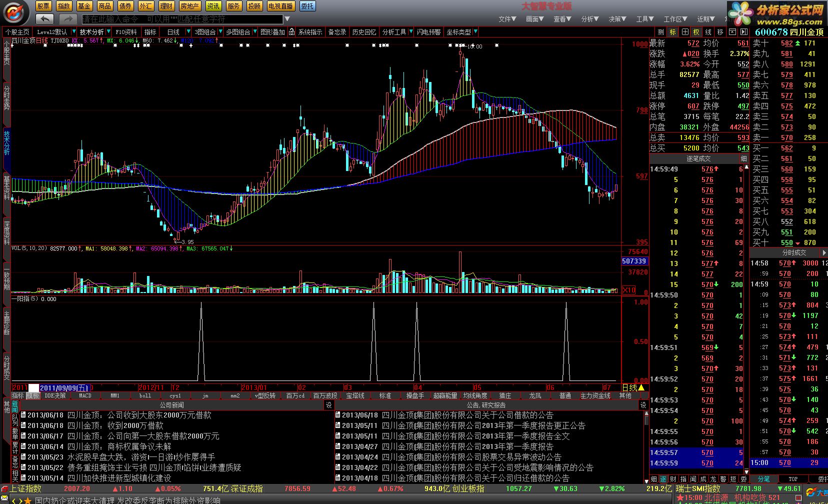Open the 分时成交 left sidebar tab
Screen dimensions: 828x504
[x=6, y=367]
